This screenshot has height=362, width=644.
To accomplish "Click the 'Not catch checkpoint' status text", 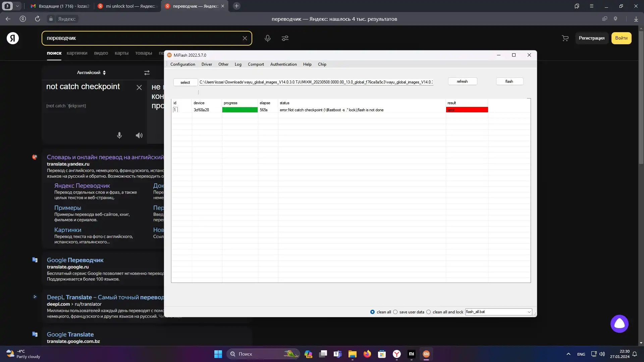I will 331,110.
